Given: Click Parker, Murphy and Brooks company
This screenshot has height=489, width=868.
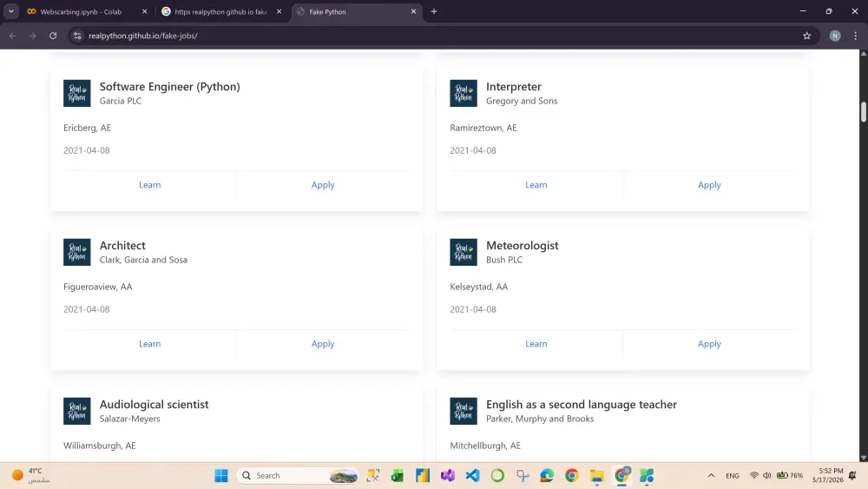Looking at the screenshot, I should [540, 419].
